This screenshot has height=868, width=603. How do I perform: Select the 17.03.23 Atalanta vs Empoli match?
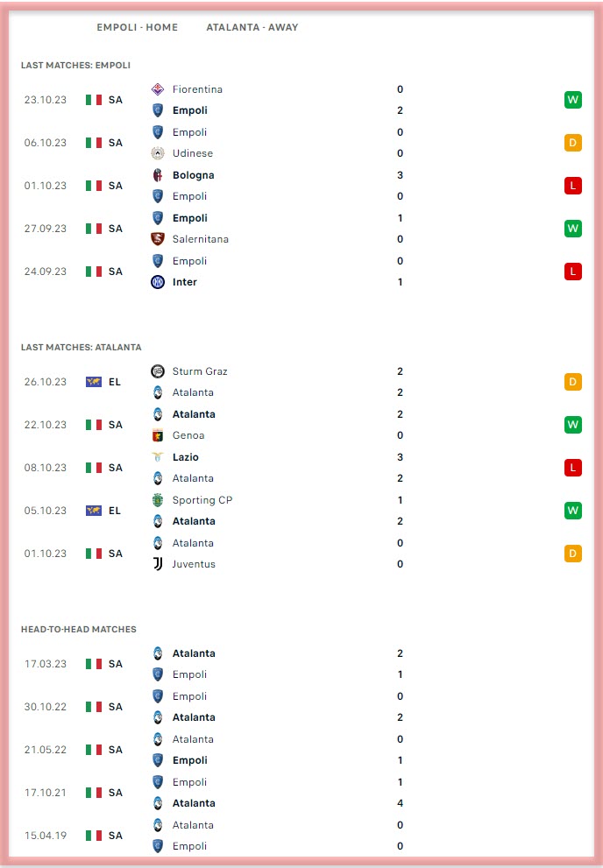click(x=301, y=664)
